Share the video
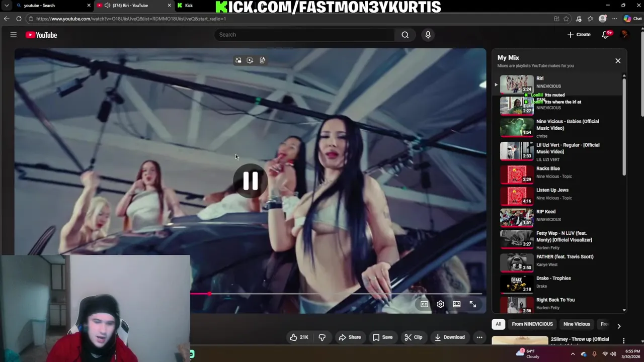This screenshot has height=362, width=644. 349,337
